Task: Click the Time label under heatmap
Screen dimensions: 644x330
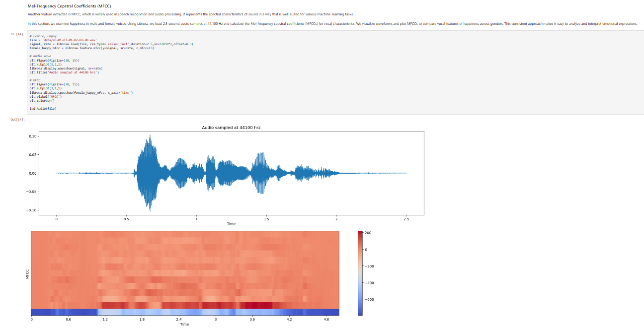Action: pos(184,325)
